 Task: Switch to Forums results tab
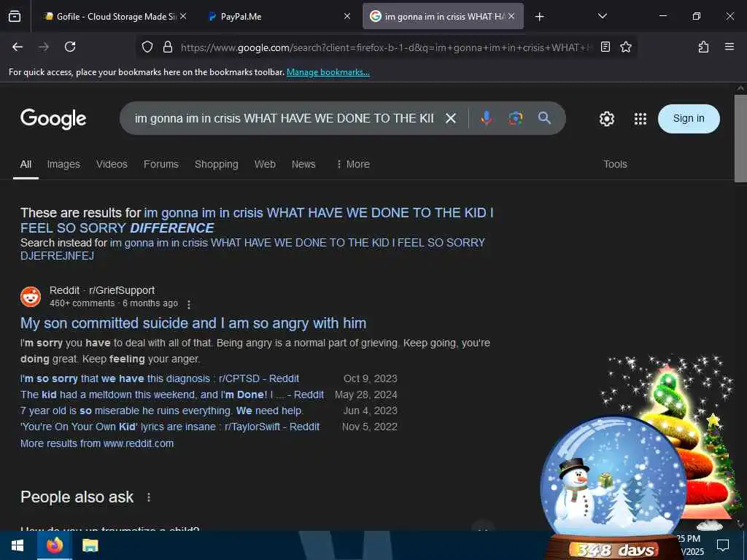click(161, 164)
